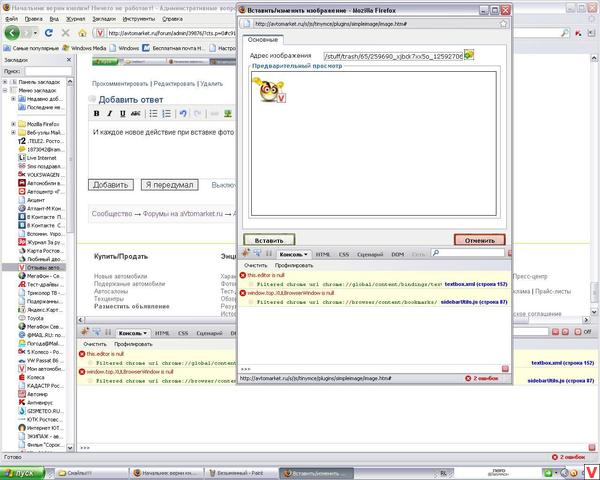Open the back history dropdown arrow
Screen dimensions: 600x480
point(35,33)
